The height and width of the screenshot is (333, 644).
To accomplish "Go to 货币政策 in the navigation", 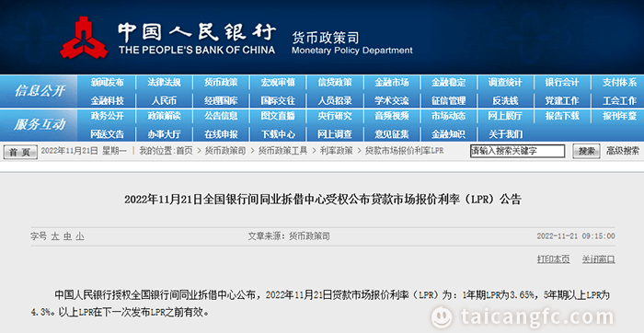I will coord(221,83).
